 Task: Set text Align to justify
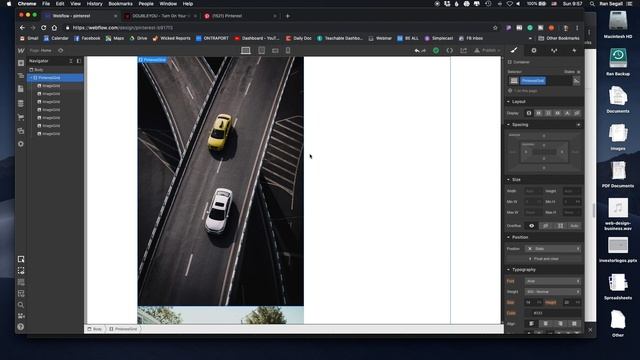click(x=574, y=324)
